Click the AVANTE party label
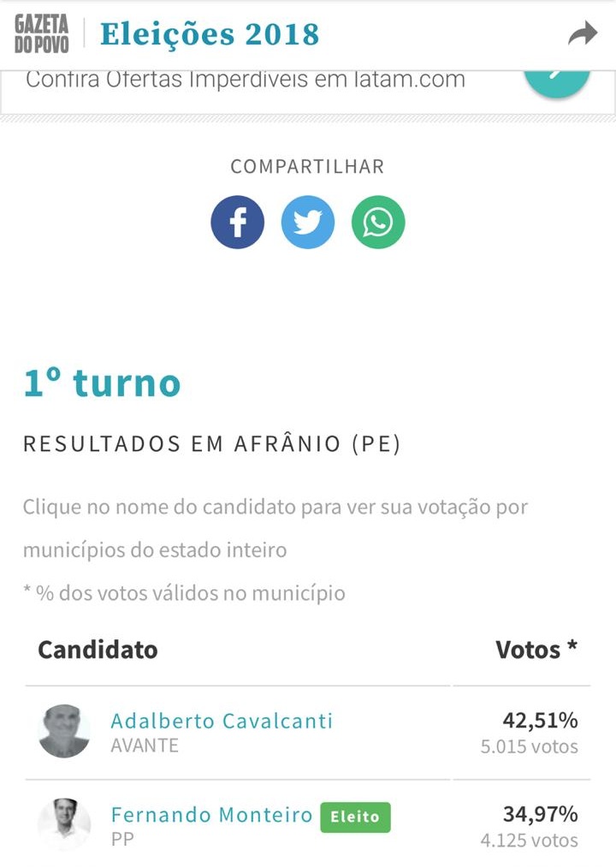 pos(145,746)
